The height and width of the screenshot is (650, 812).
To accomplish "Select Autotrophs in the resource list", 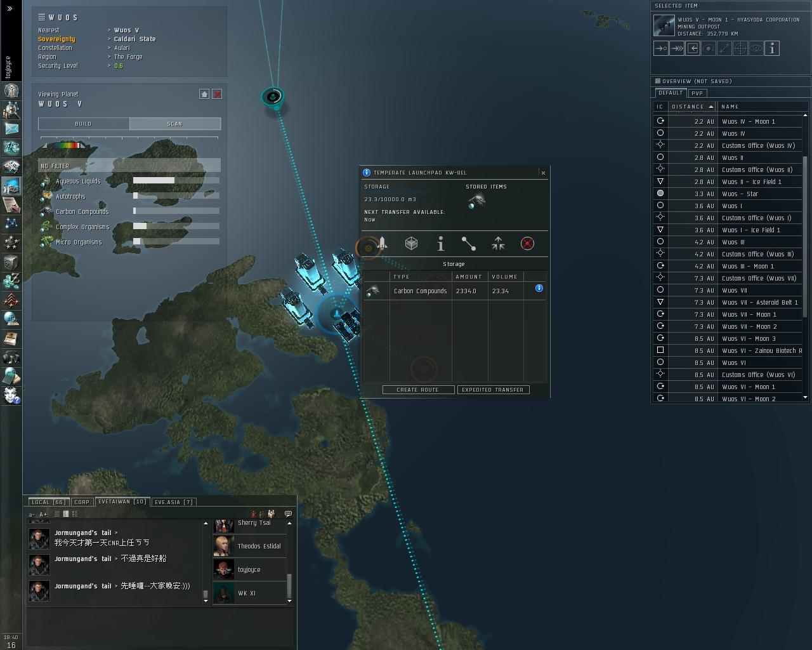I will 70,196.
